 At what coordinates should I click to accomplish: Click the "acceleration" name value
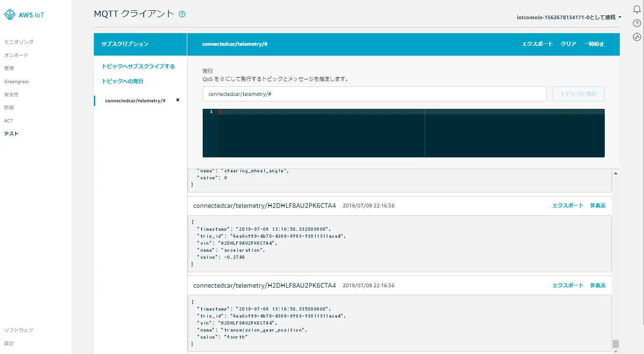pyautogui.click(x=243, y=250)
